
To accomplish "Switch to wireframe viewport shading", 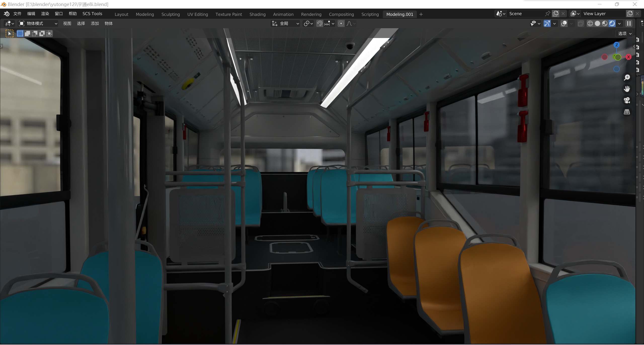I will tap(590, 23).
